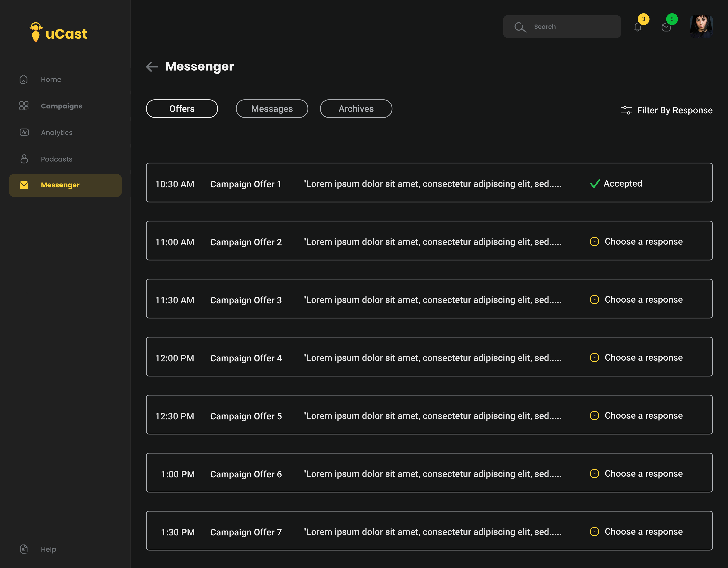Click the 1:00 PM timestamp
The image size is (728, 568).
tap(178, 474)
